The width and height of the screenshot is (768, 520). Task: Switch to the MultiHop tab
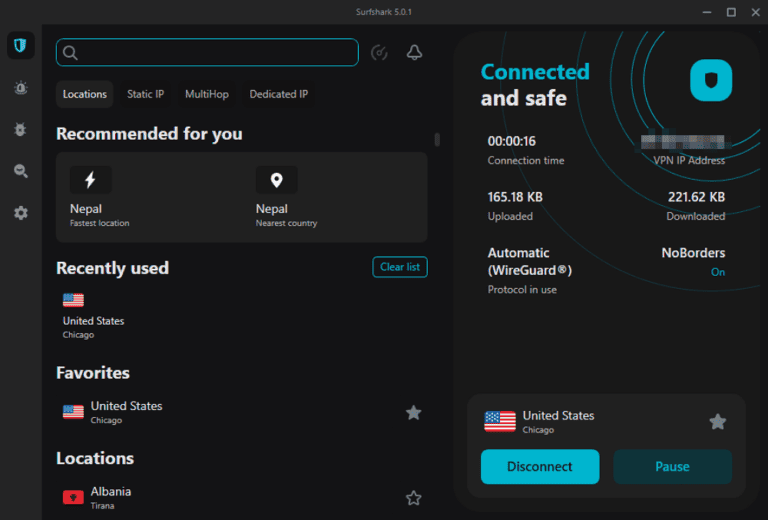click(206, 94)
